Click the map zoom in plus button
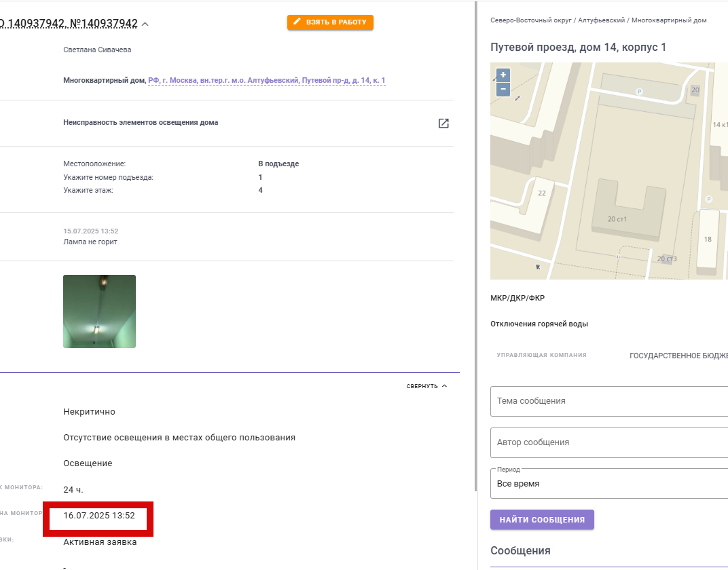 503,75
